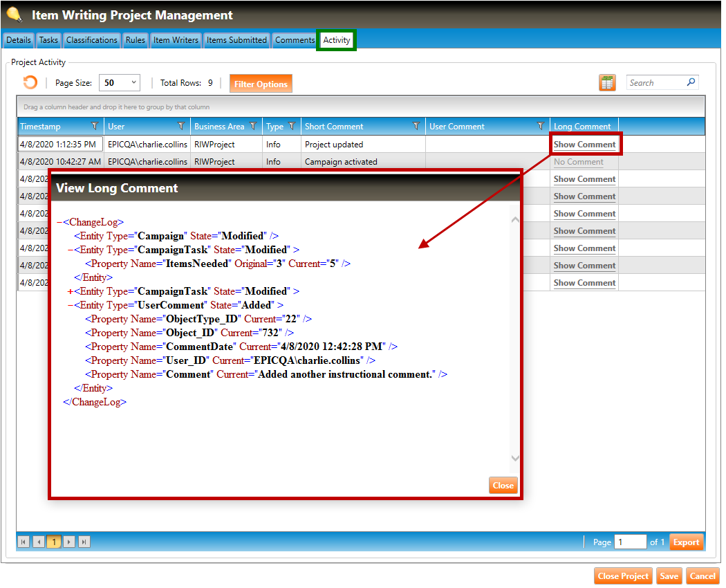This screenshot has width=726, height=588.
Task: Open the Short Comment column filter icon
Action: tap(416, 127)
